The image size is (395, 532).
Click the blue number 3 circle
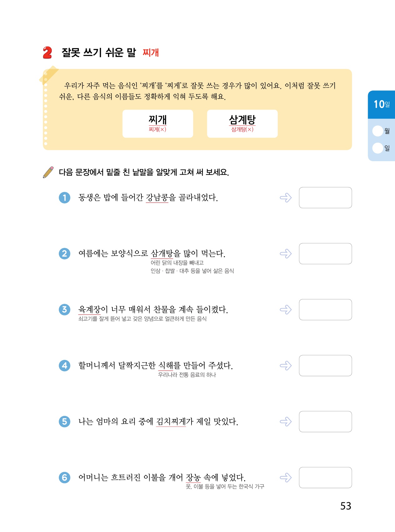pyautogui.click(x=64, y=309)
